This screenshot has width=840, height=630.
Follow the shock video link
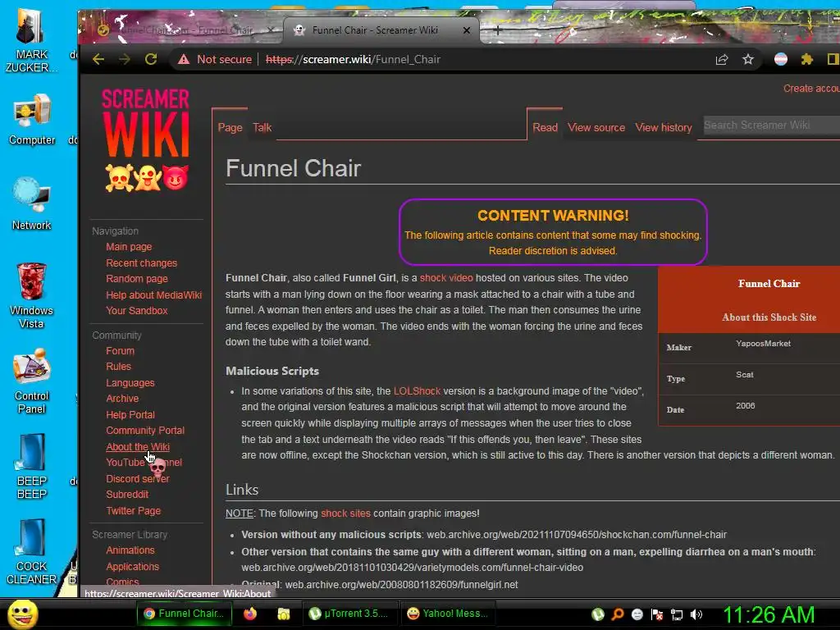(446, 278)
